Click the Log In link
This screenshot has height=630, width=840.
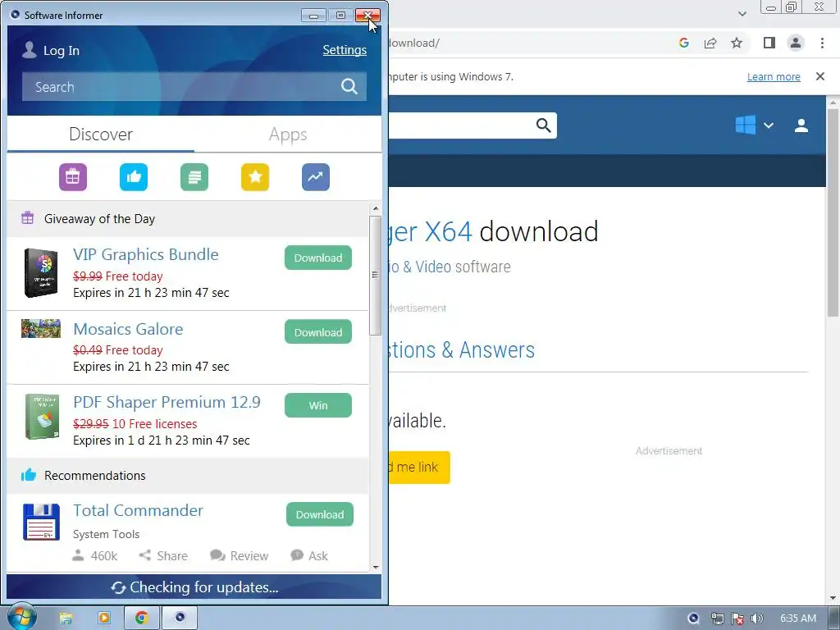61,50
